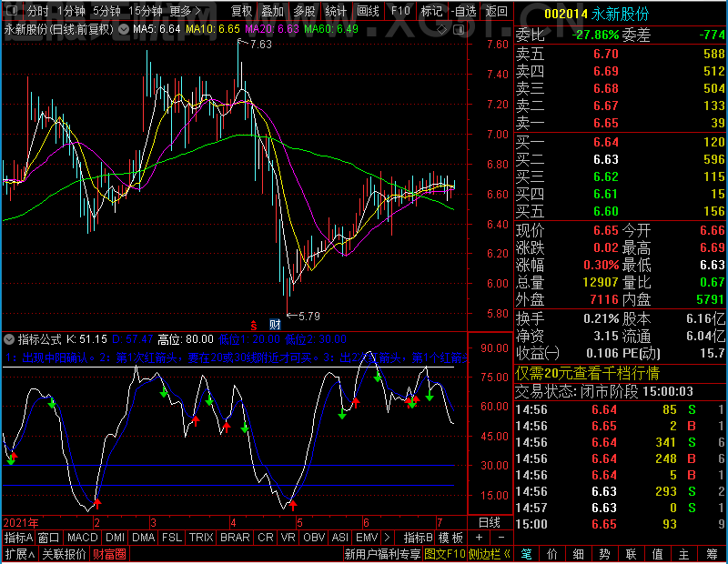The height and width of the screenshot is (564, 728).
Task: Click the panel layout icon in the top-left corner
Action: click(x=12, y=11)
